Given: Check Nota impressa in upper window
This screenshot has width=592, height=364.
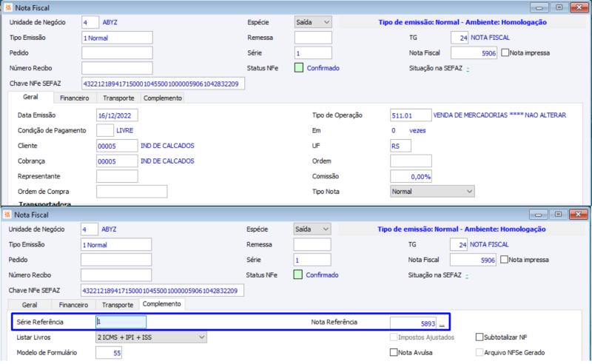Looking at the screenshot, I should tap(505, 53).
